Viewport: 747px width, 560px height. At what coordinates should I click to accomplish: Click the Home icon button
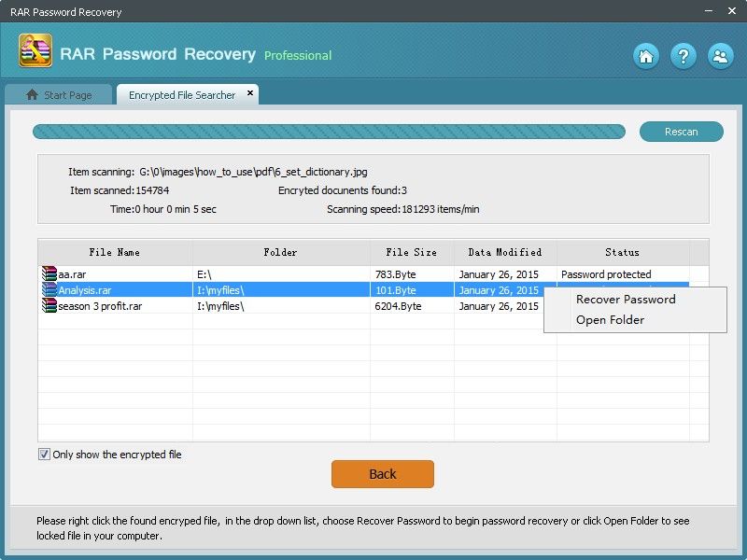(646, 56)
